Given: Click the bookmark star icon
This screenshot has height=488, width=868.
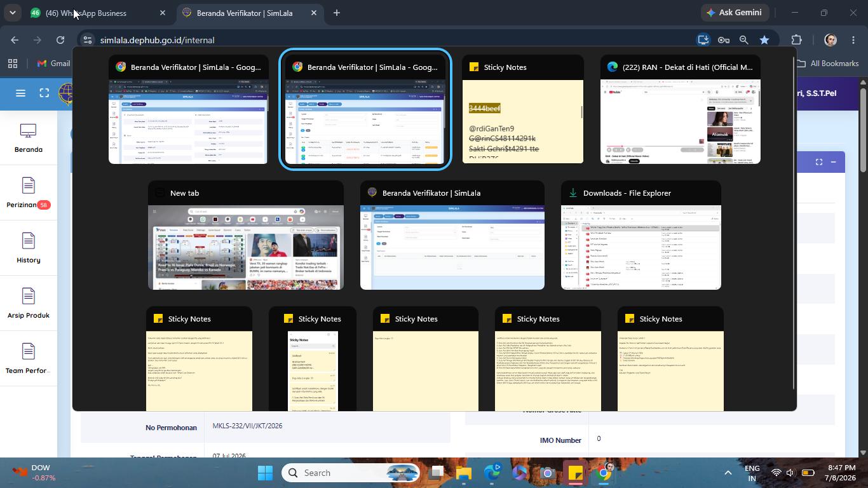Looking at the screenshot, I should pyautogui.click(x=764, y=40).
